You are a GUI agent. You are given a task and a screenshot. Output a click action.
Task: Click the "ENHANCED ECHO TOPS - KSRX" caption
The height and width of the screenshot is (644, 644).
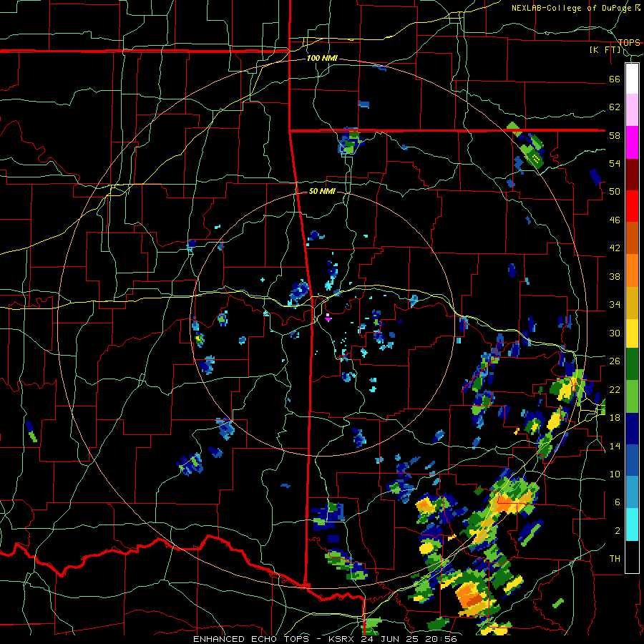click(x=275, y=639)
